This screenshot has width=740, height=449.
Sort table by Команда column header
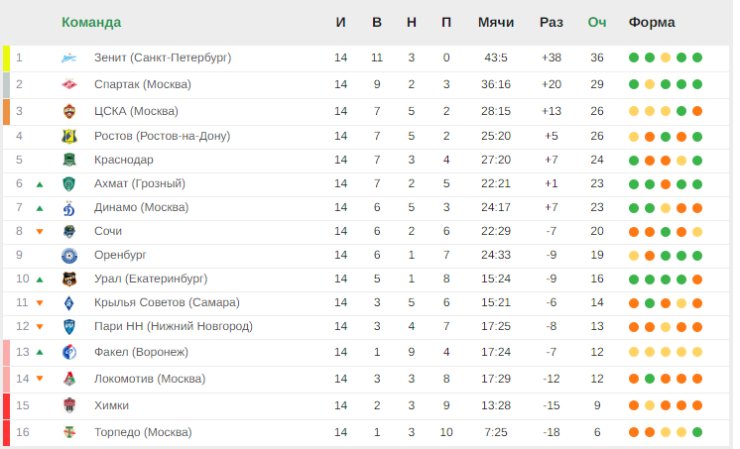coord(91,22)
